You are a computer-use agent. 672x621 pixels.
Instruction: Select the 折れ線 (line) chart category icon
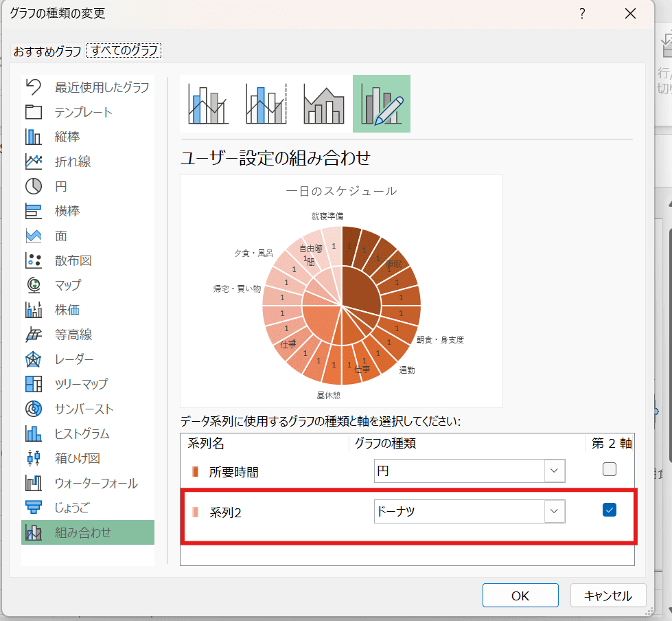coord(43,161)
